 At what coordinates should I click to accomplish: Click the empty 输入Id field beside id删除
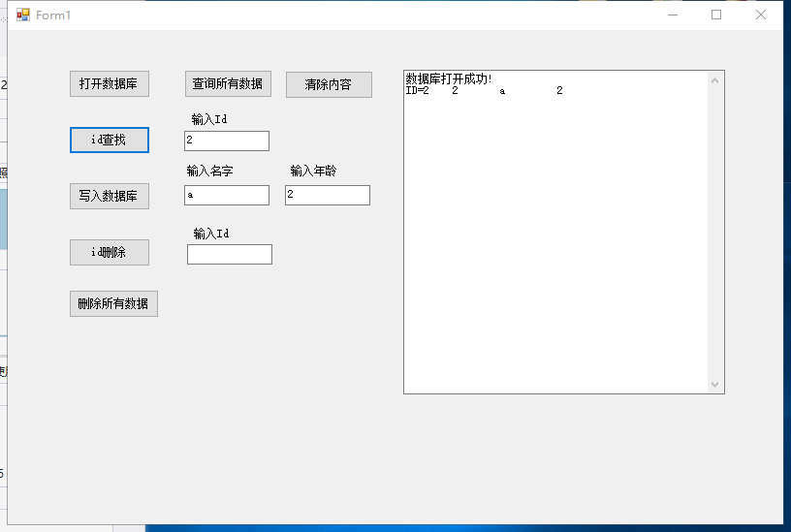coord(229,254)
